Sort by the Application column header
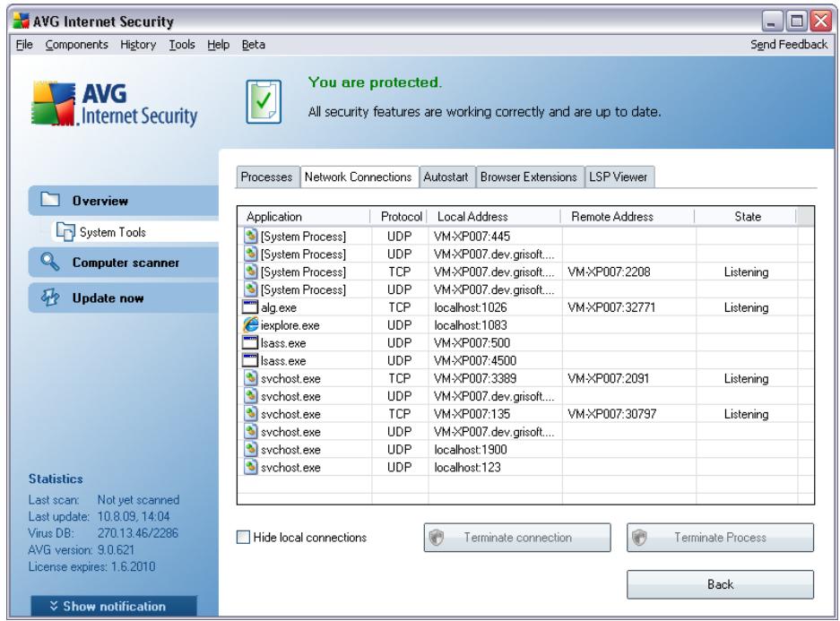The image size is (840, 621). pos(304,216)
